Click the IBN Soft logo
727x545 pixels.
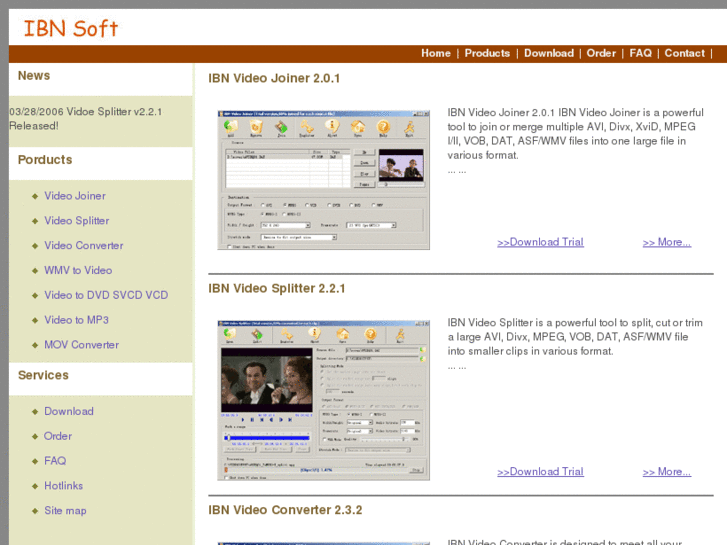click(x=70, y=28)
